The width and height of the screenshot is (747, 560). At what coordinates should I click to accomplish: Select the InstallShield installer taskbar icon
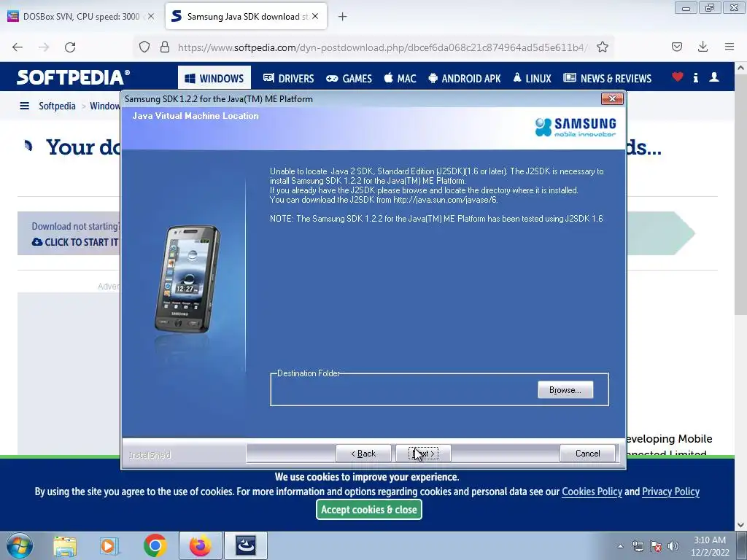pyautogui.click(x=246, y=545)
